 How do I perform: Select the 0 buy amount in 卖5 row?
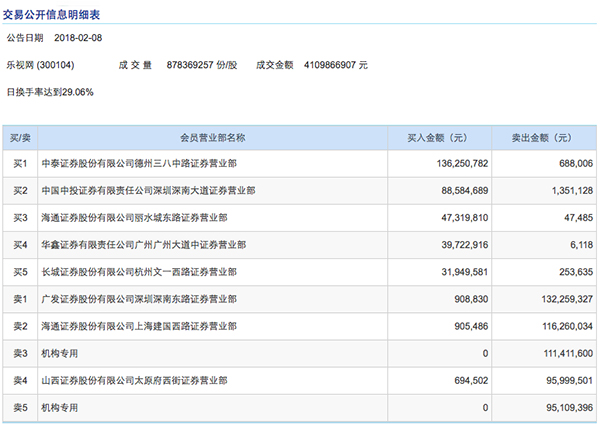point(485,408)
